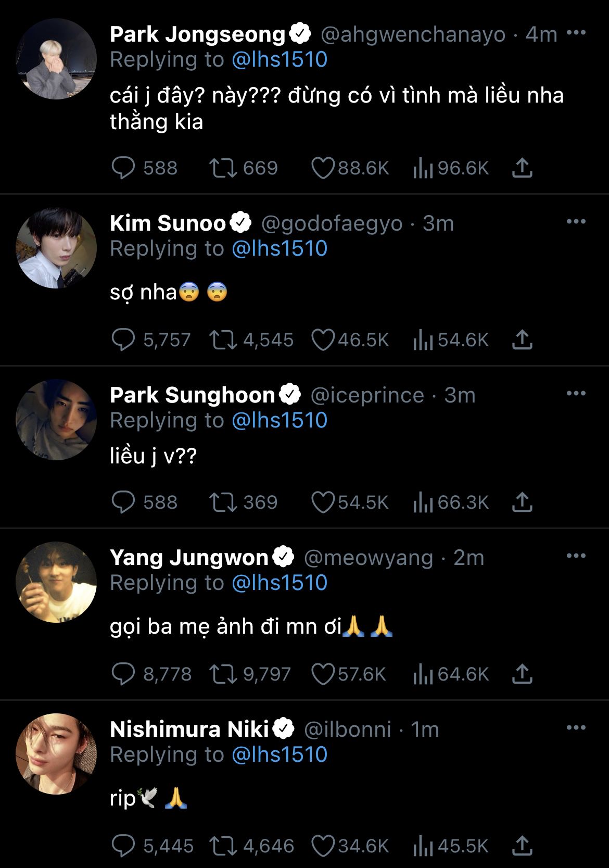Retweet Park Jongseong's reply

click(x=223, y=168)
